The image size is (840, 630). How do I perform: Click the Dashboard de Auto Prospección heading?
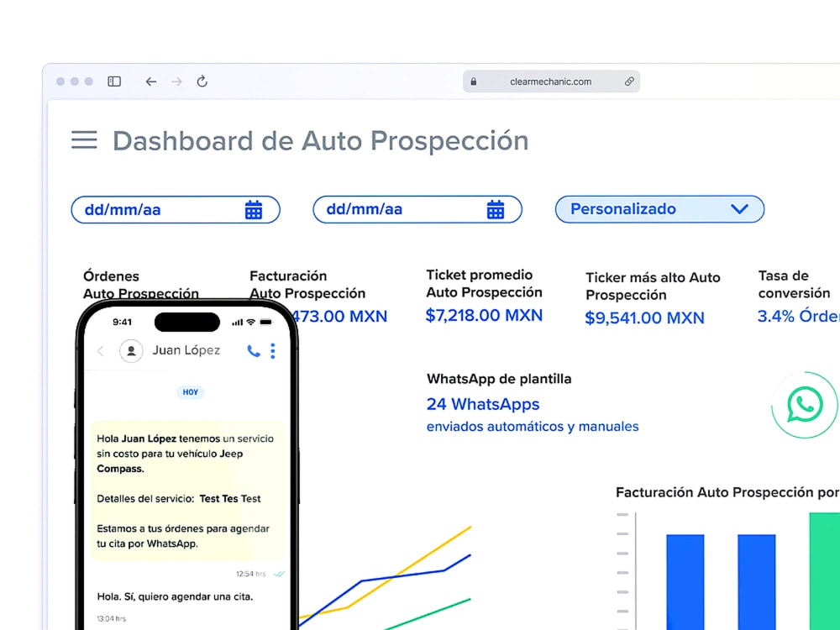(x=320, y=141)
